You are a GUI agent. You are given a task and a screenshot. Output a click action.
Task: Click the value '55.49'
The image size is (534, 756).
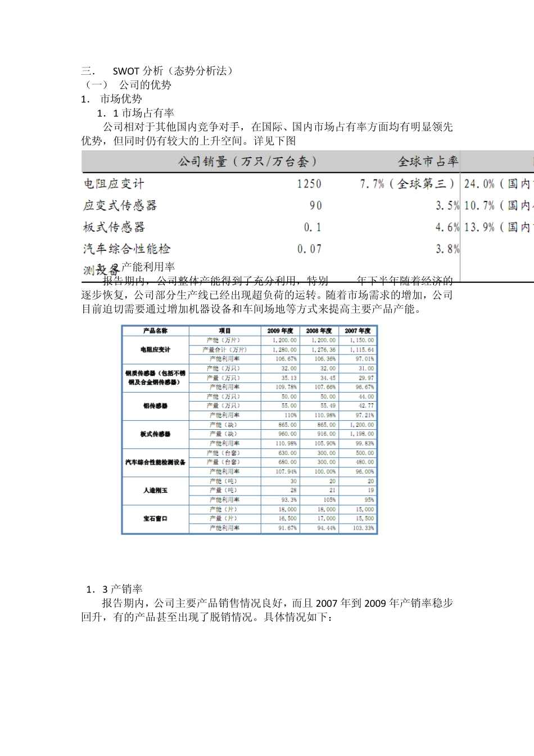pos(328,406)
